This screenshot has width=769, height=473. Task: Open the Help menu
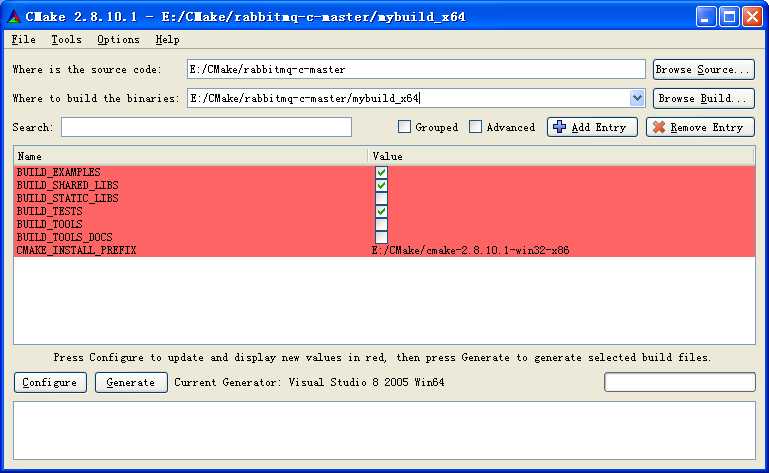[167, 39]
